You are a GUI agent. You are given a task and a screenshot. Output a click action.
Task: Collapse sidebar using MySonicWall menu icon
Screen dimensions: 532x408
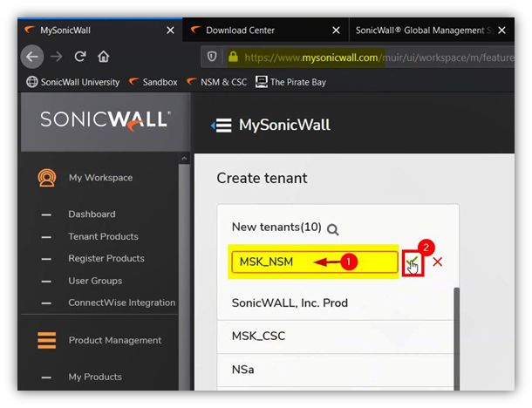pyautogui.click(x=221, y=126)
